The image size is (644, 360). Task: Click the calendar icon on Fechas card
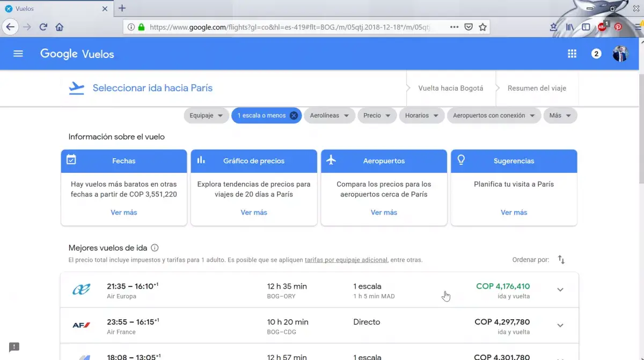click(x=71, y=159)
